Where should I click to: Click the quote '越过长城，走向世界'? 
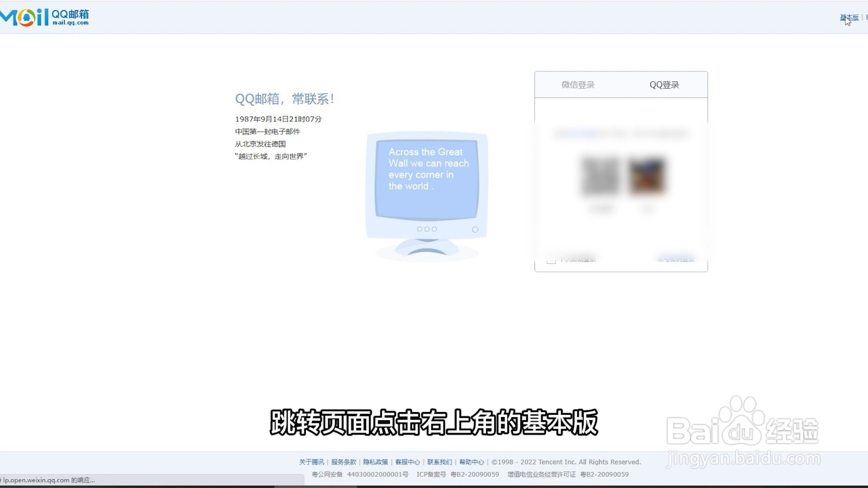click(x=271, y=156)
